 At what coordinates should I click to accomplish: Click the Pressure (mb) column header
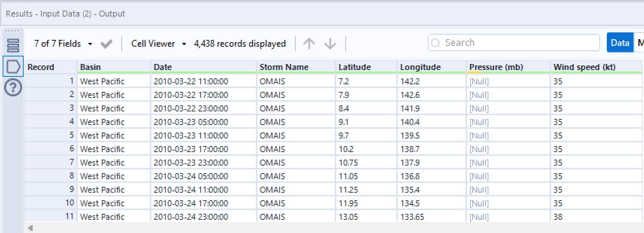click(x=507, y=67)
